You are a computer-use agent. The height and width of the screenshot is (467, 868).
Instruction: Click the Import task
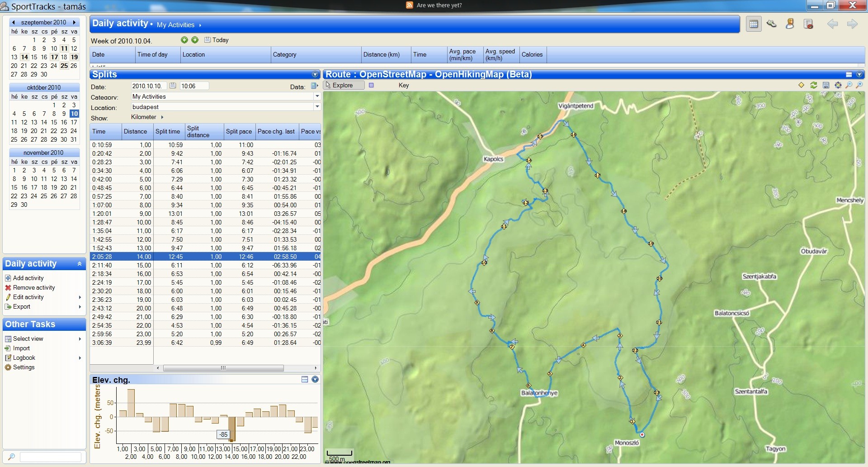click(x=17, y=348)
